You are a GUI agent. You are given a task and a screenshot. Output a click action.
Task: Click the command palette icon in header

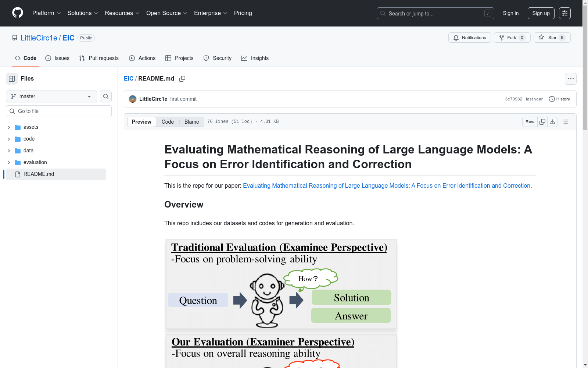[x=565, y=13]
